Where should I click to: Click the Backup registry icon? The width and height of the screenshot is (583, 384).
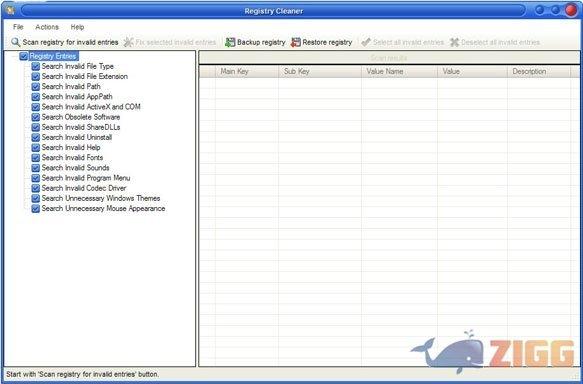coord(230,42)
